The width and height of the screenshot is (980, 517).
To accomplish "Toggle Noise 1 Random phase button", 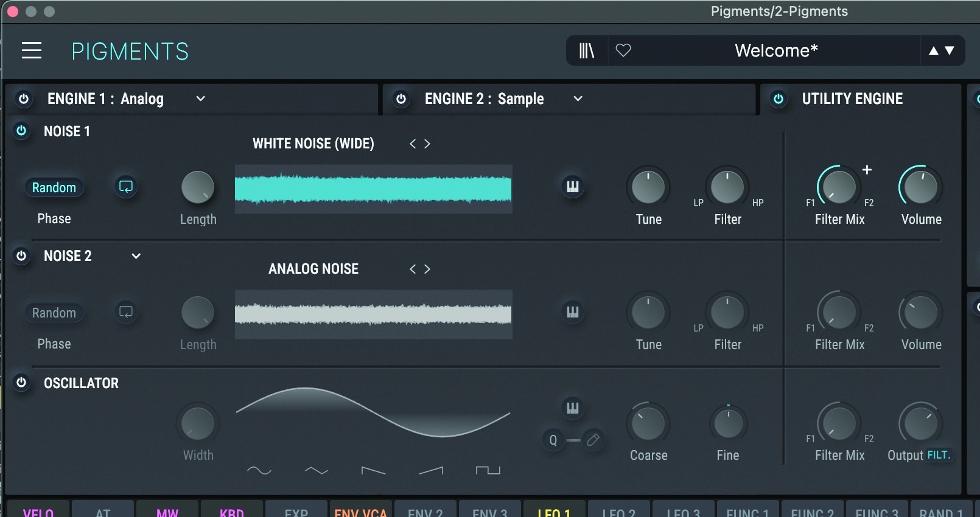I will click(54, 187).
